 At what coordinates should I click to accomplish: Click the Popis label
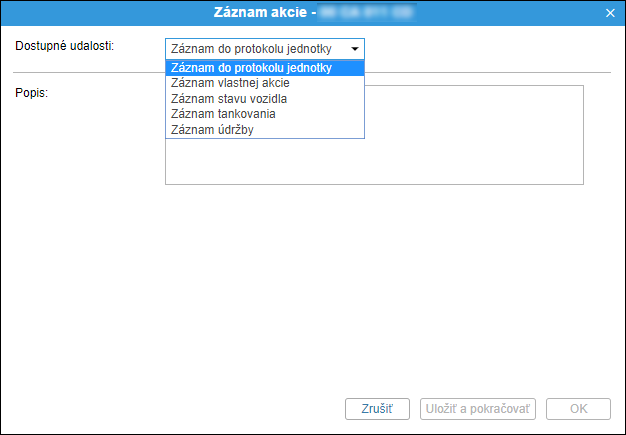(x=32, y=93)
